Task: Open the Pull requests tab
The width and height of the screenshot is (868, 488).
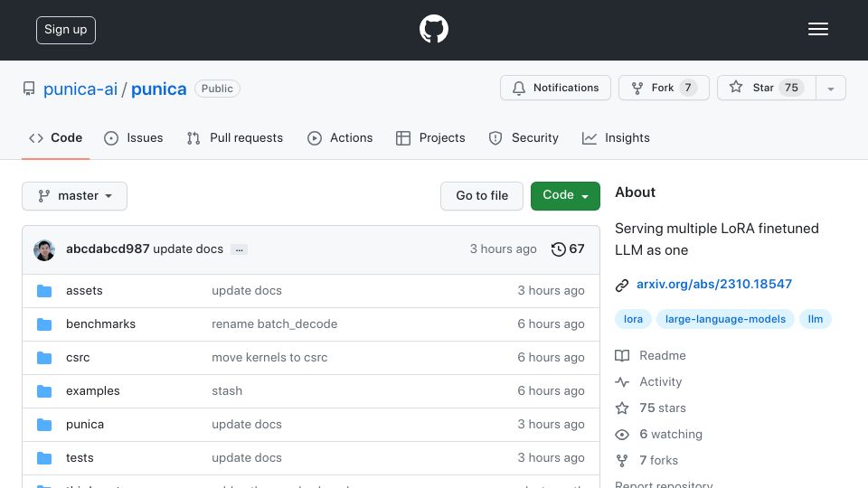Action: (x=235, y=137)
